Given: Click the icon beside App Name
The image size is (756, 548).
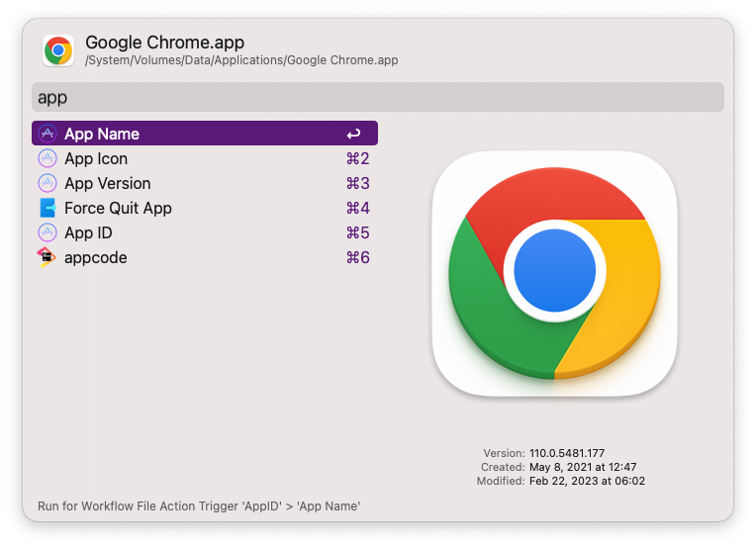Looking at the screenshot, I should tap(47, 134).
